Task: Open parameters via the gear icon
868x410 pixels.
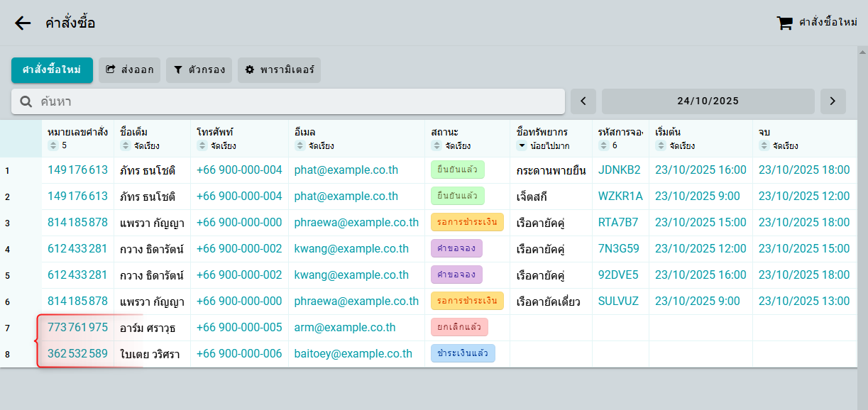Action: tap(249, 70)
